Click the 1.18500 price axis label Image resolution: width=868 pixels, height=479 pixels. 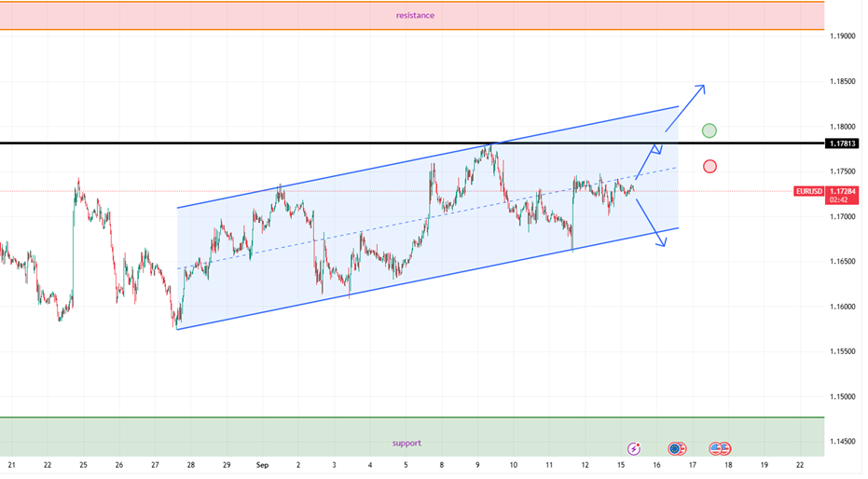(842, 81)
